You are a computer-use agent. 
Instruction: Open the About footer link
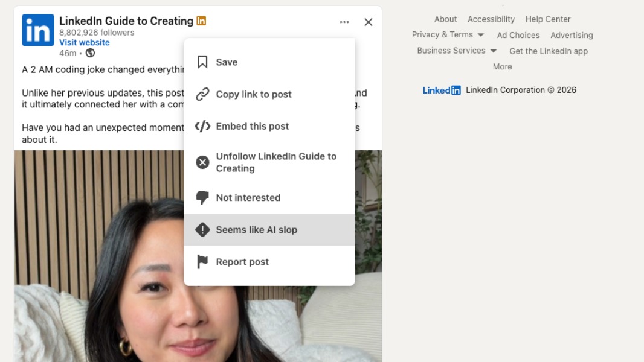(x=445, y=19)
